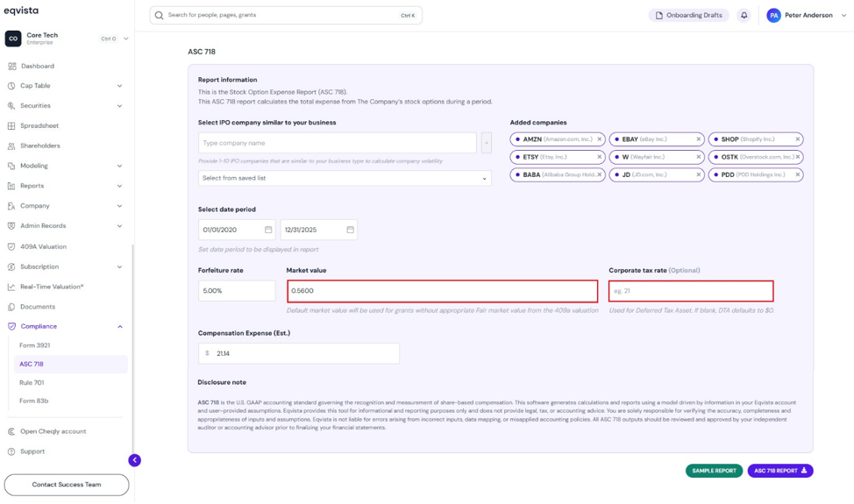Click the Shareholders people icon

(11, 146)
